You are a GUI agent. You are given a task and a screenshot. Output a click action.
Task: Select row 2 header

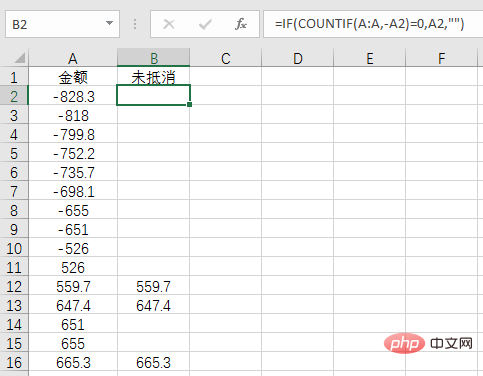14,96
